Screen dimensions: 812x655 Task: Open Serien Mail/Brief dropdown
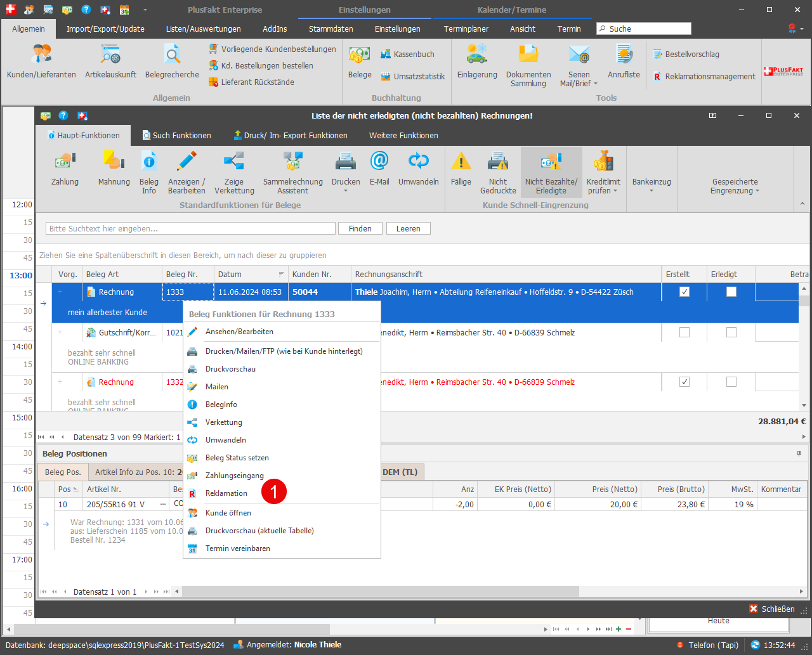coord(579,65)
